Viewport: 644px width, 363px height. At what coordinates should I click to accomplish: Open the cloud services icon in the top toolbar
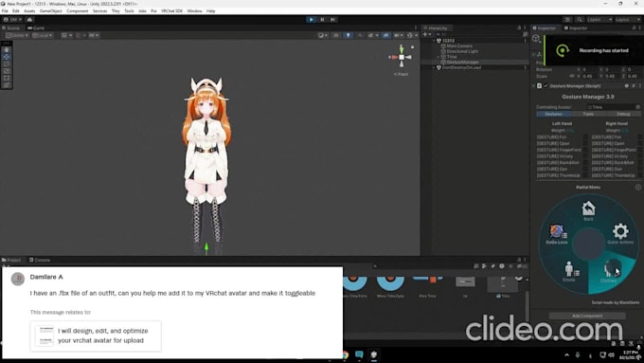[29, 19]
